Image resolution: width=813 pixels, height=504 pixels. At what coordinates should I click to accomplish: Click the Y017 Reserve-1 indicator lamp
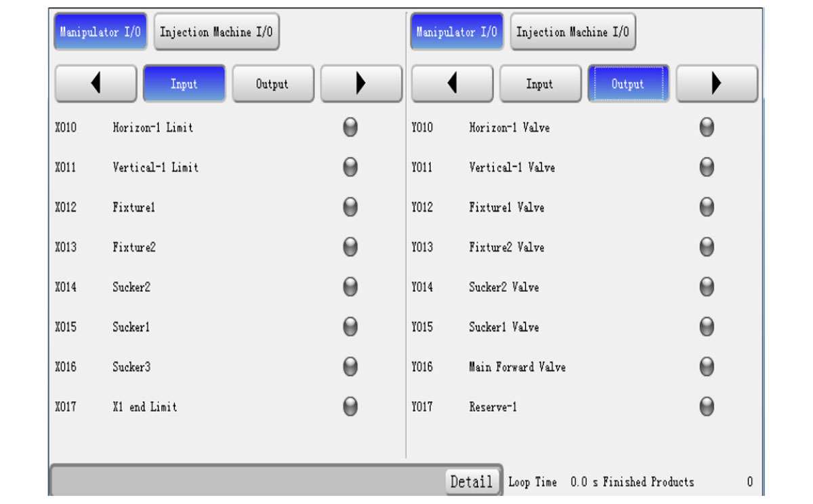[707, 406]
